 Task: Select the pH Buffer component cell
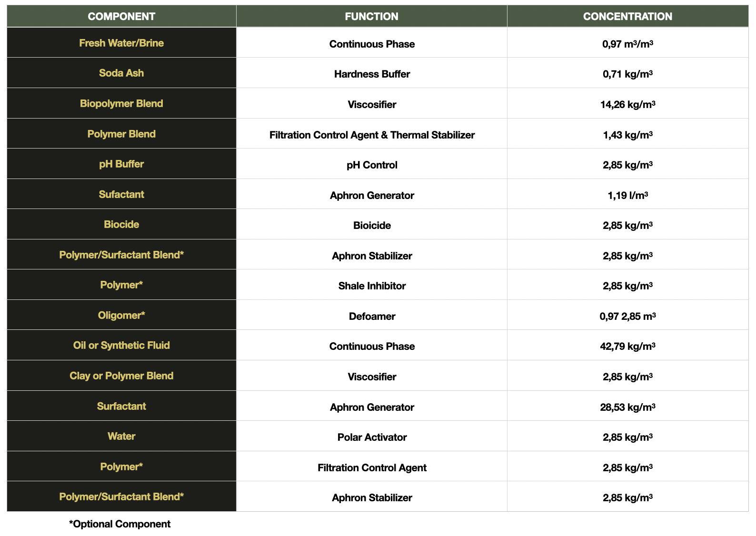tap(121, 164)
